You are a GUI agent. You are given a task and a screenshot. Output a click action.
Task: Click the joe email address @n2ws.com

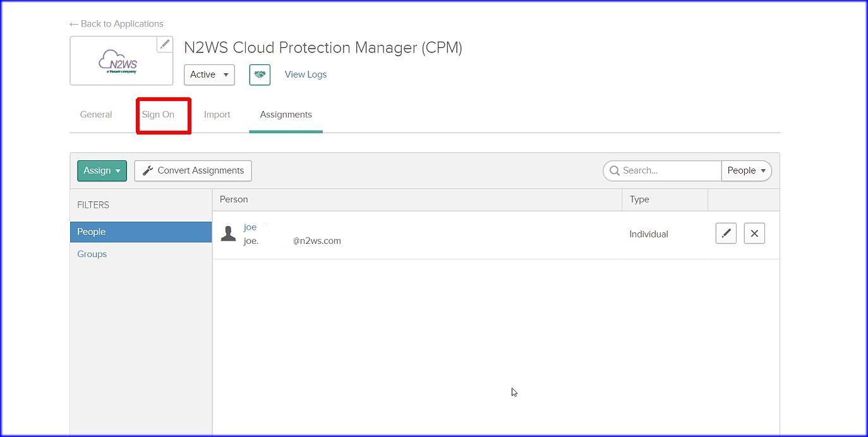click(292, 241)
